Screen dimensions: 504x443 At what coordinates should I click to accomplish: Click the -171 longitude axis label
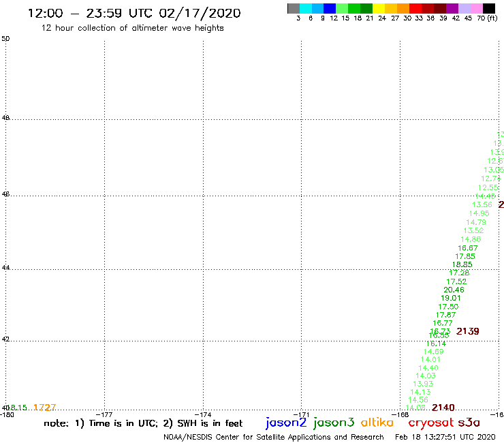[301, 414]
